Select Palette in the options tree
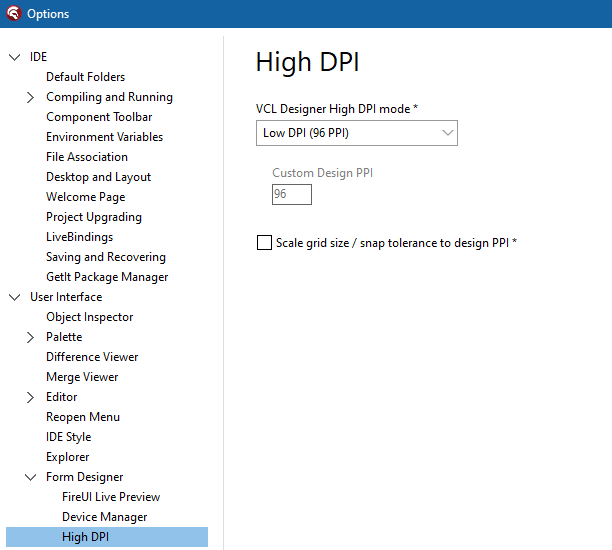 64,337
